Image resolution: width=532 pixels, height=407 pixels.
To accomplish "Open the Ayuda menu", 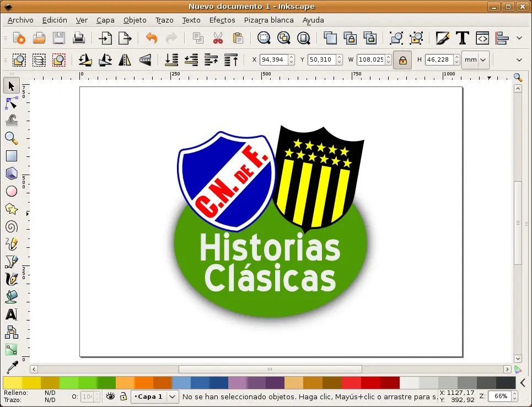I will pos(313,20).
